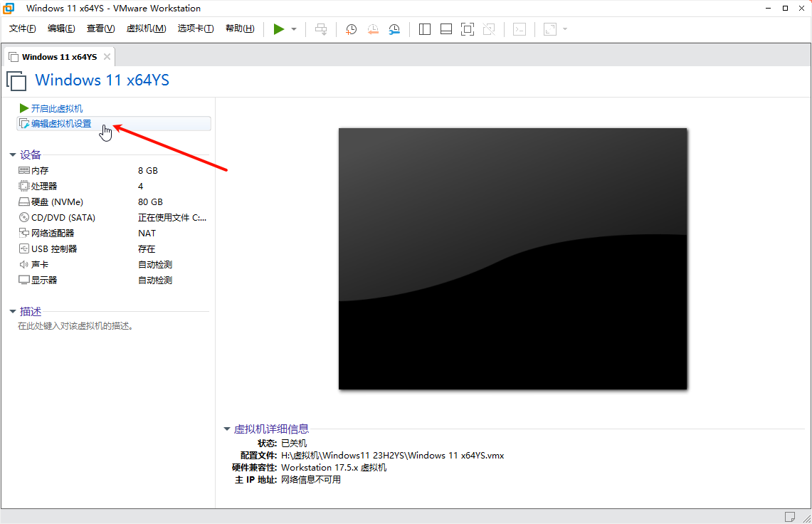The height and width of the screenshot is (524, 812).
Task: Open the snapshot manager toolbar icon
Action: [x=394, y=29]
